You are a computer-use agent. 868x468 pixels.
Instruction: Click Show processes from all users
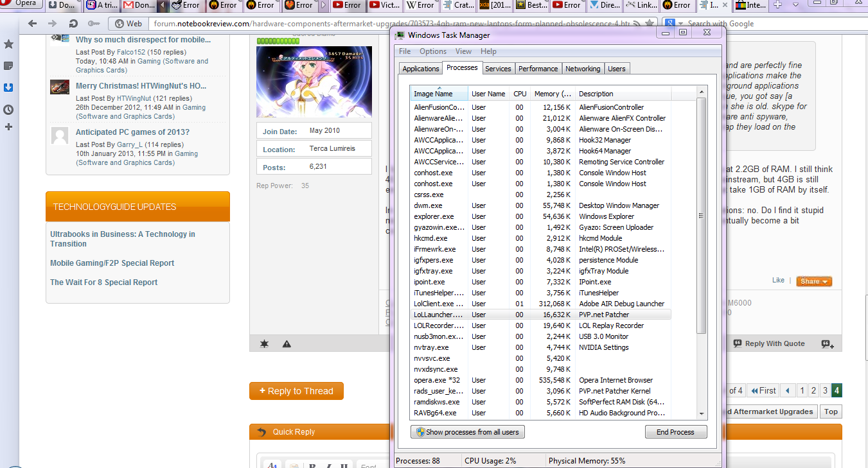pyautogui.click(x=468, y=432)
